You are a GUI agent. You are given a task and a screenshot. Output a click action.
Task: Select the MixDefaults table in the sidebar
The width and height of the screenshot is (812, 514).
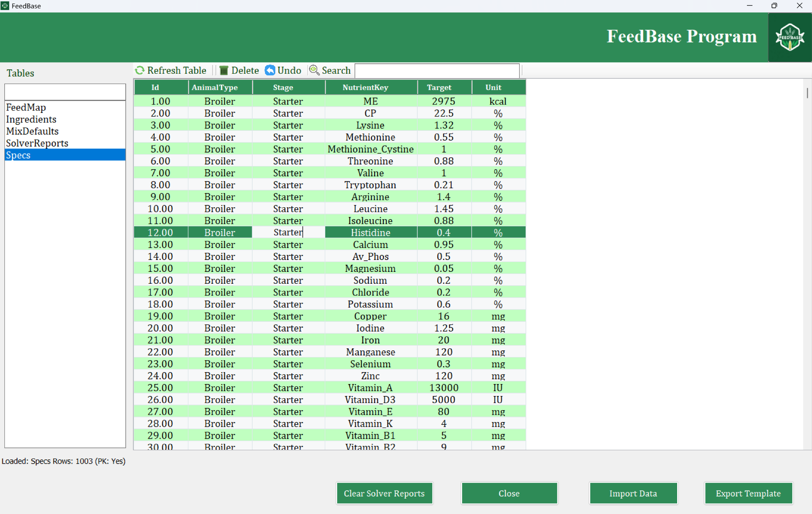pyautogui.click(x=32, y=131)
